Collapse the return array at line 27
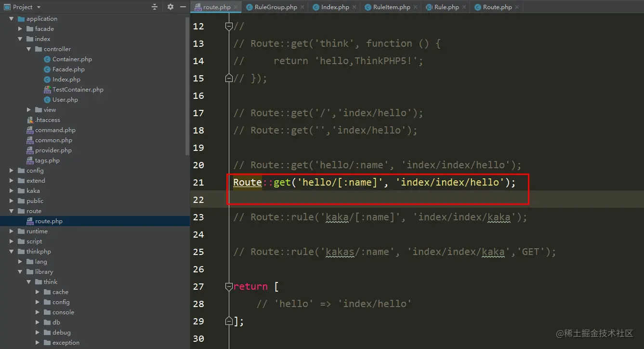The height and width of the screenshot is (349, 644). tap(229, 286)
